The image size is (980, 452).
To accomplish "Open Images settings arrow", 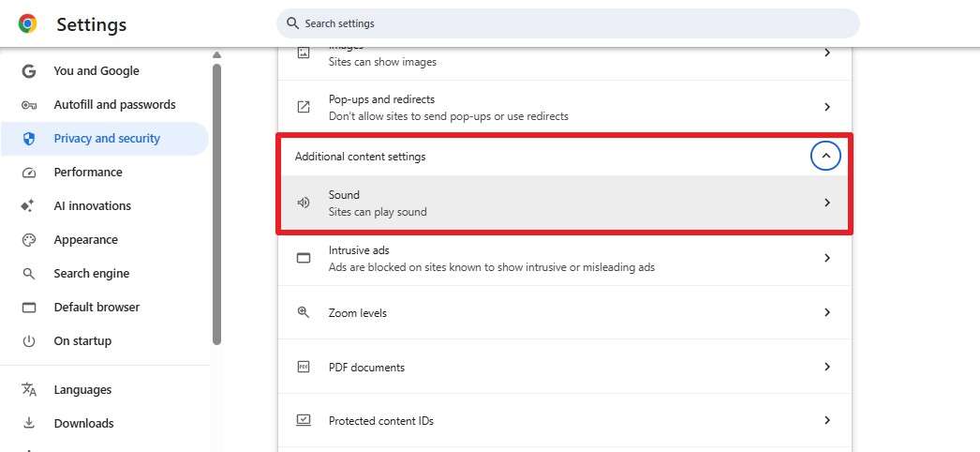I will point(827,53).
